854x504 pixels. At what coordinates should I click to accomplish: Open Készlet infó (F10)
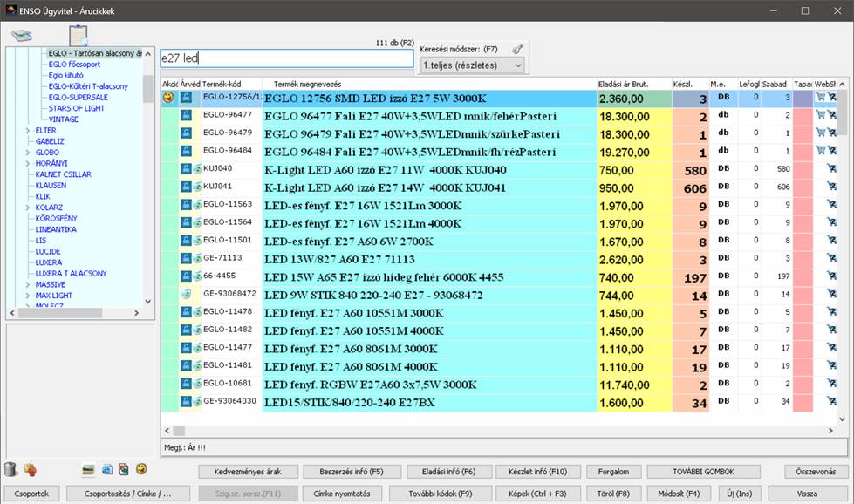537,472
